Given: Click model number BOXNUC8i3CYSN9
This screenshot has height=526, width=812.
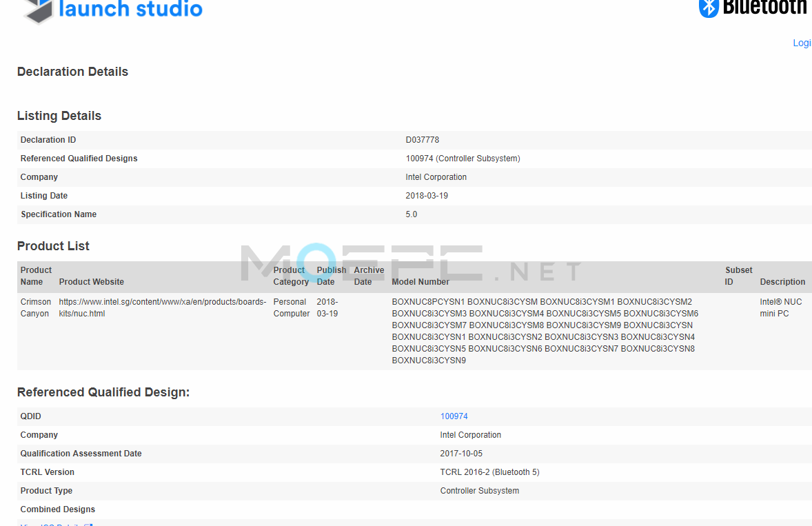Looking at the screenshot, I should [x=429, y=361].
